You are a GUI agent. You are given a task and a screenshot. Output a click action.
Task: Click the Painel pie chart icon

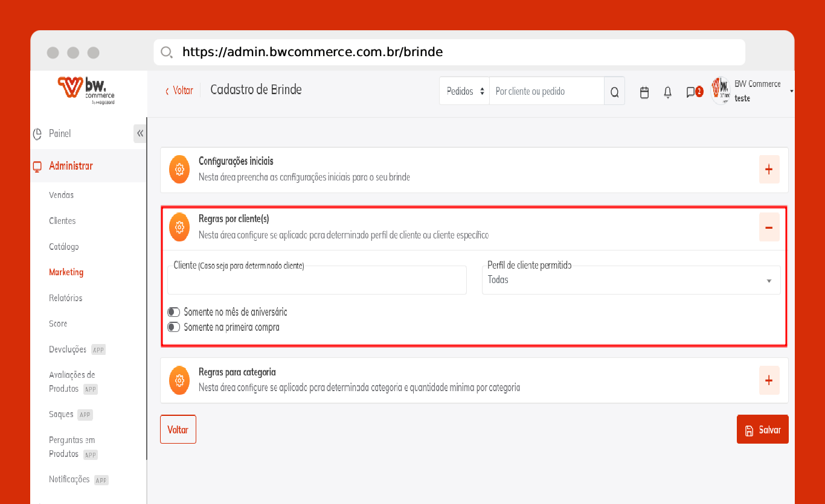click(x=37, y=133)
